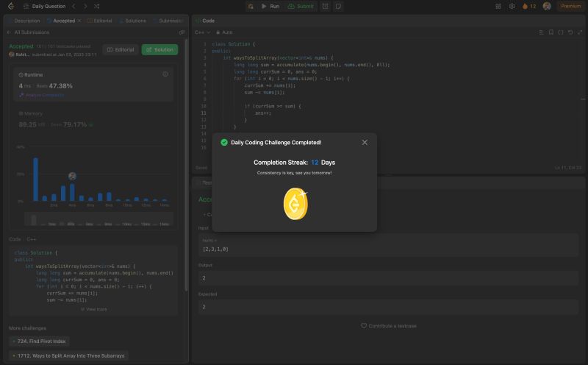
Task: Click the Memory stats card
Action: (94, 121)
